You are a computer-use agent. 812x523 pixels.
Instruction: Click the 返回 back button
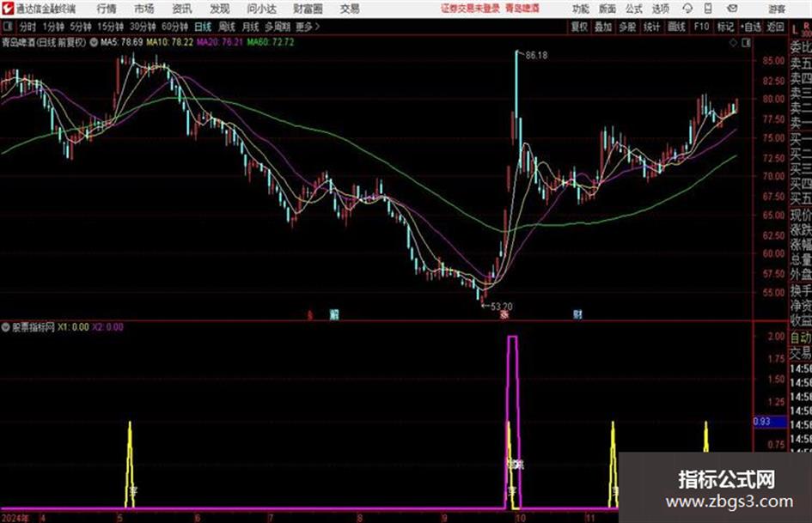point(775,27)
